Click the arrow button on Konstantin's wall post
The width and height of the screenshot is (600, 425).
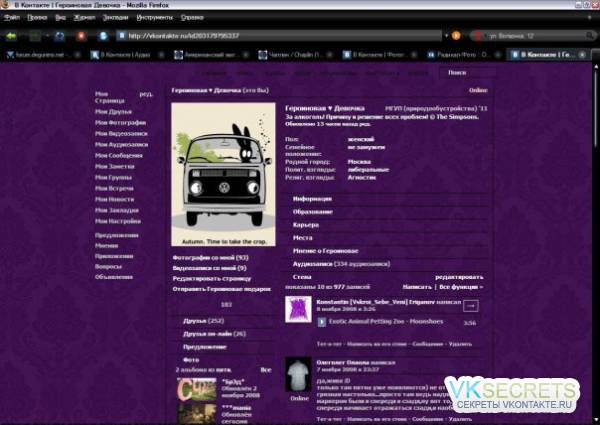[471, 306]
